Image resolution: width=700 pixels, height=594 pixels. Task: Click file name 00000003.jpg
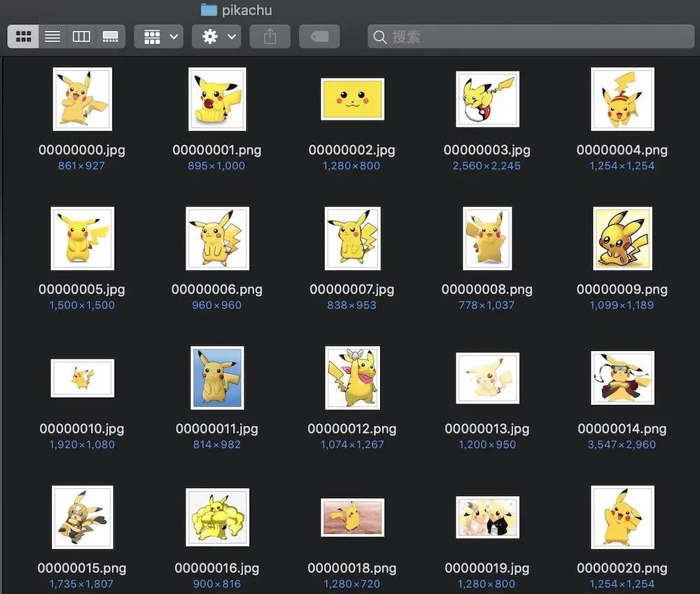point(487,150)
